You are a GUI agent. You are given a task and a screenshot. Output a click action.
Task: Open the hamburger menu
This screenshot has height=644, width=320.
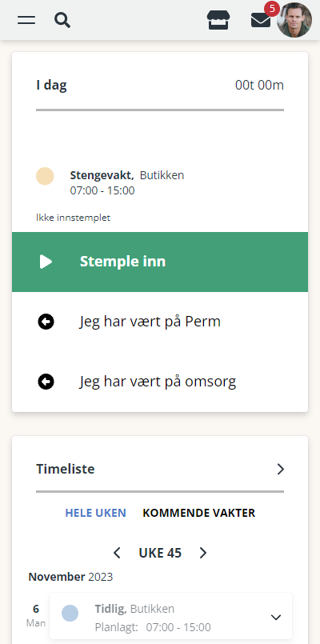click(x=26, y=20)
